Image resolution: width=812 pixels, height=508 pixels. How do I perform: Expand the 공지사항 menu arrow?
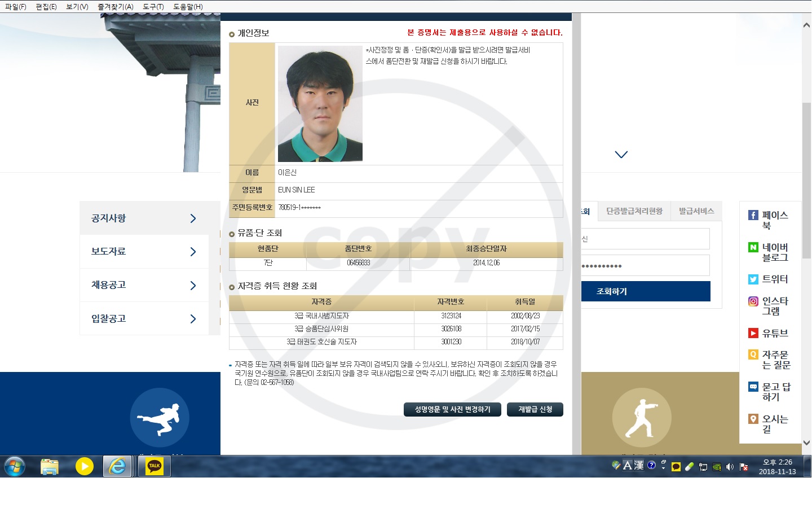(193, 218)
